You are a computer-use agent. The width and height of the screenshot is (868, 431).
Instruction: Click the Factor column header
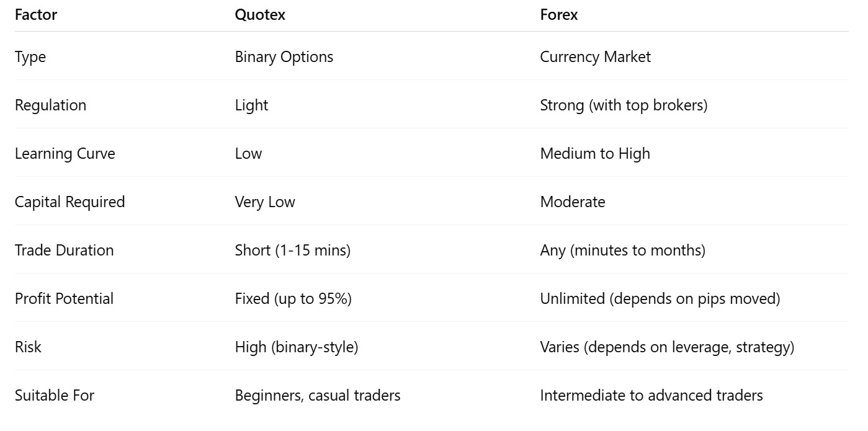[x=36, y=15]
